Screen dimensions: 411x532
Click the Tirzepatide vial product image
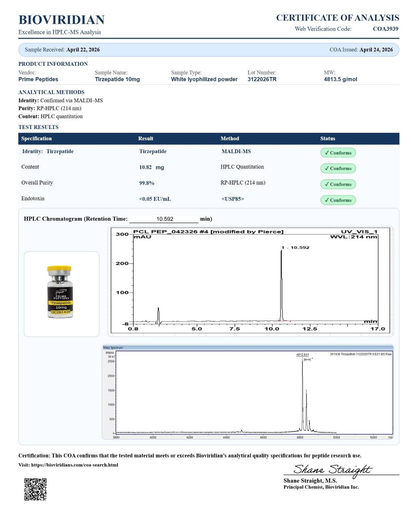(x=60, y=292)
